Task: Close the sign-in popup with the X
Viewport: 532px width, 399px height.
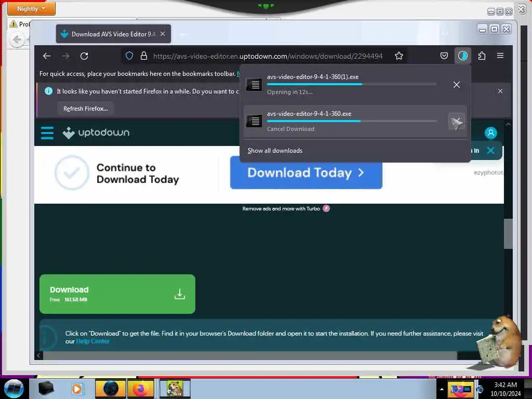Action: [x=490, y=150]
